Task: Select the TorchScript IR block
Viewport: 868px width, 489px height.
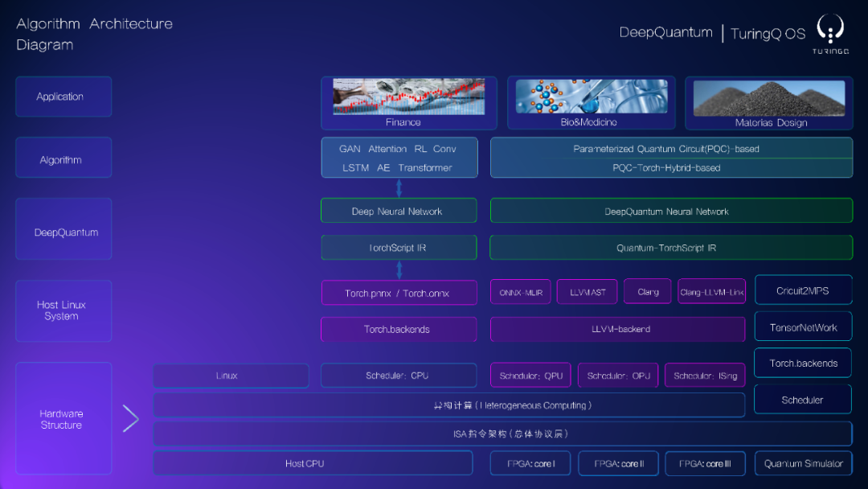Action: (x=399, y=248)
